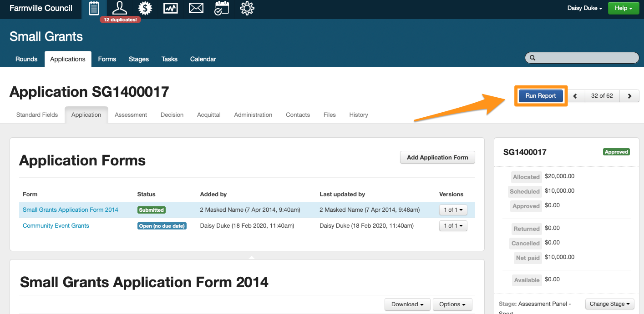Click the envelope communications icon
Screen dimensions: 644x314
pyautogui.click(x=196, y=8)
